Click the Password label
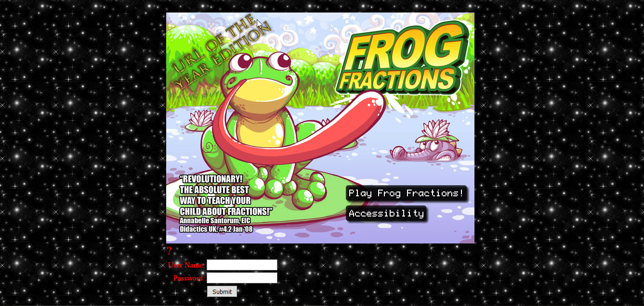644x306 pixels. (189, 278)
